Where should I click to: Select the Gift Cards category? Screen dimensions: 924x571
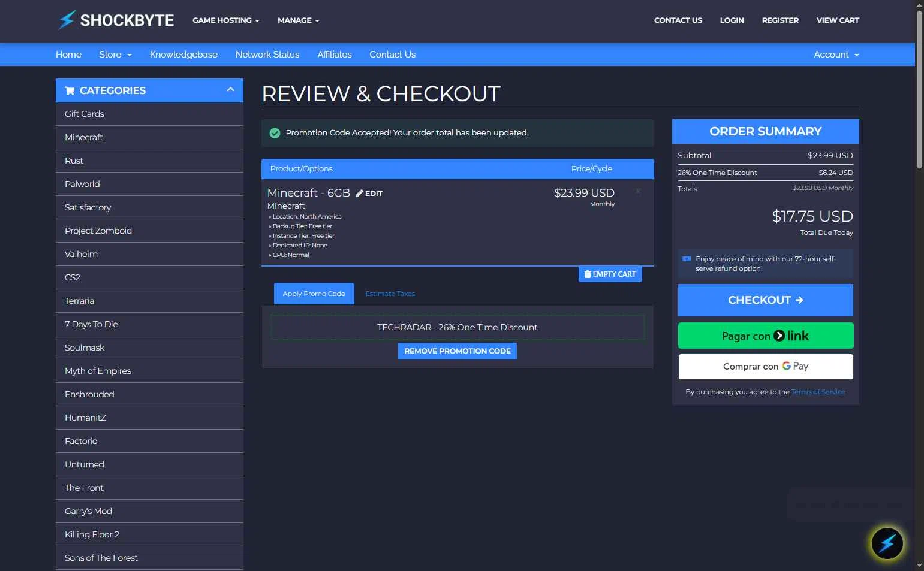pos(149,114)
